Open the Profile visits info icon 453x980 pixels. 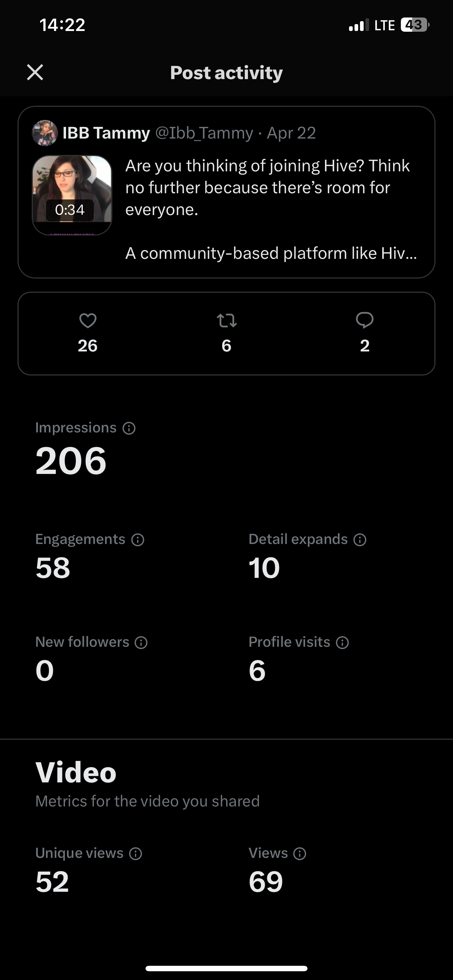(342, 642)
